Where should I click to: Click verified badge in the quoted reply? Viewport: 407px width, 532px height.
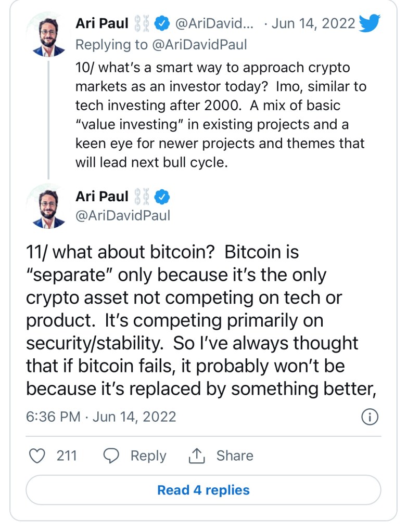(x=162, y=23)
